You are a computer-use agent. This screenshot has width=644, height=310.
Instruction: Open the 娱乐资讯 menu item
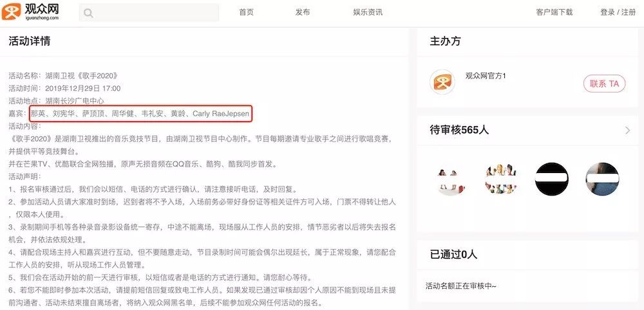click(368, 12)
